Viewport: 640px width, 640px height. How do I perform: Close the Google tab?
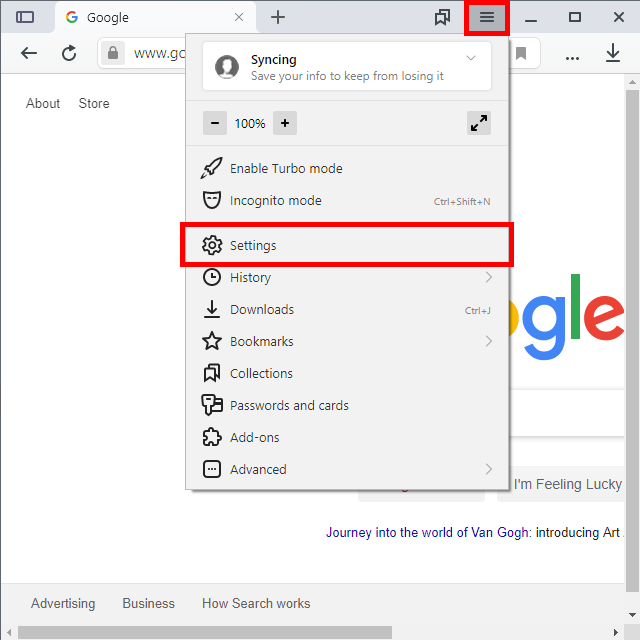239,17
